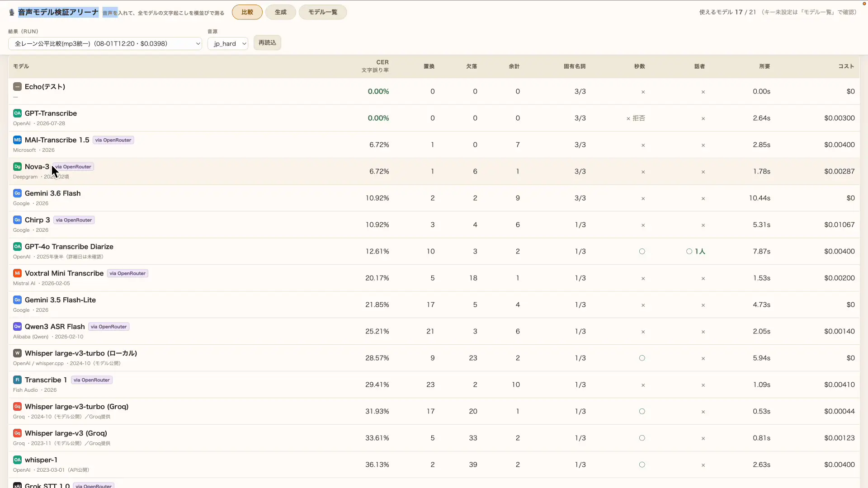Click the Gemini 3.6 Flash Google icon

point(17,193)
